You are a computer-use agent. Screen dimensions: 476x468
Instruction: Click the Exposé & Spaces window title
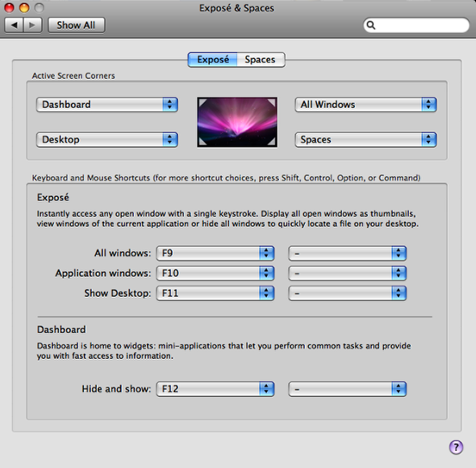(236, 8)
